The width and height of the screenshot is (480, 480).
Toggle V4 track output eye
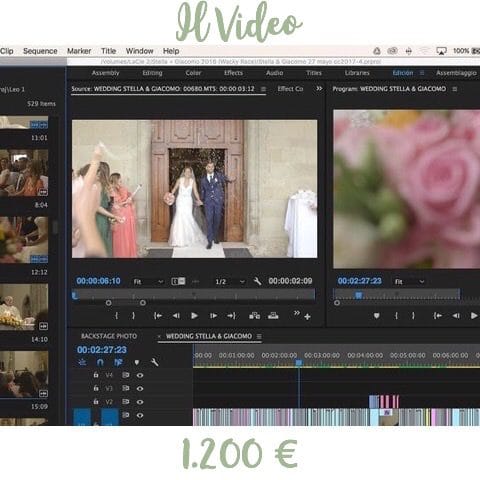pyautogui.click(x=140, y=375)
